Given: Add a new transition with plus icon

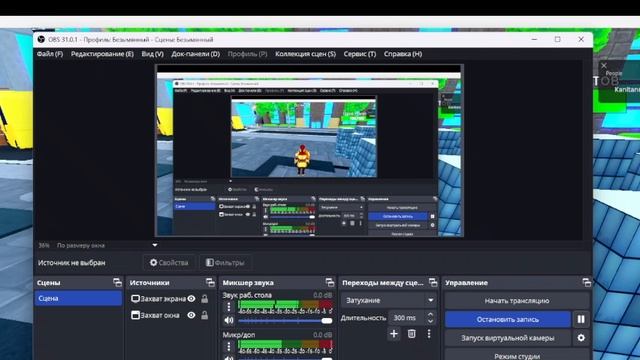Looking at the screenshot, I should [x=394, y=334].
